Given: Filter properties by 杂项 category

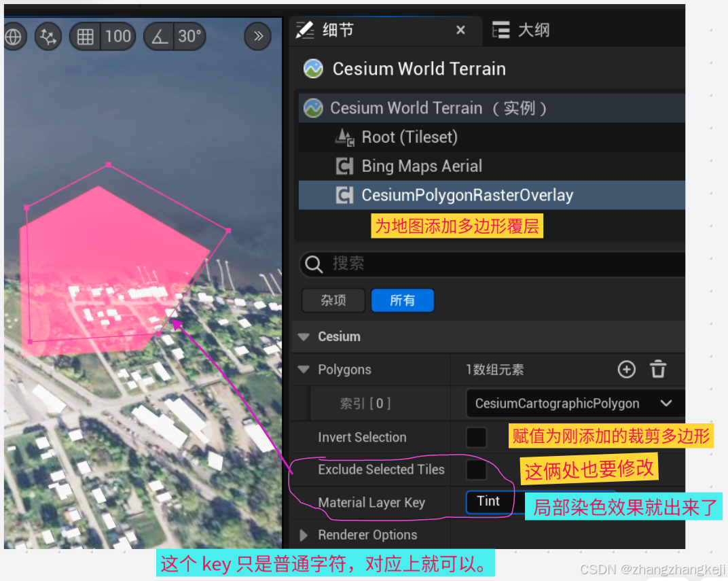Looking at the screenshot, I should pyautogui.click(x=333, y=300).
